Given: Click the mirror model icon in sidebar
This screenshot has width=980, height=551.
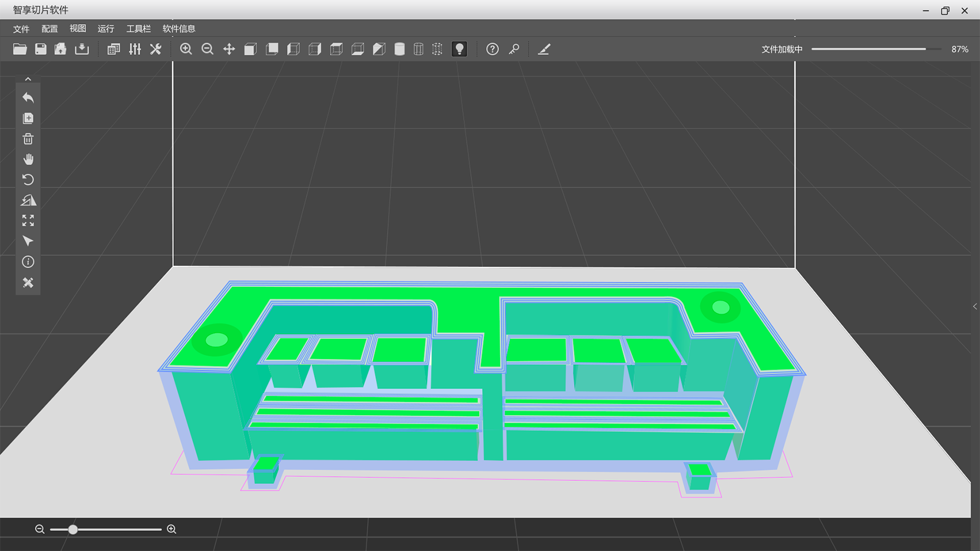Looking at the screenshot, I should click(28, 200).
